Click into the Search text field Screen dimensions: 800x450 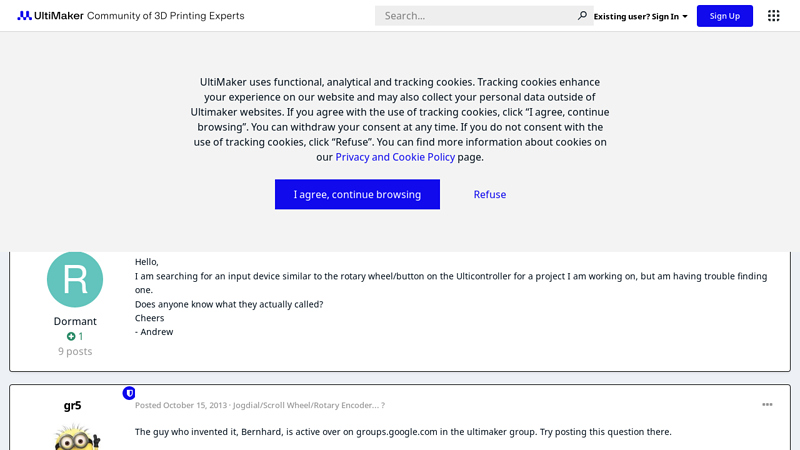click(475, 16)
